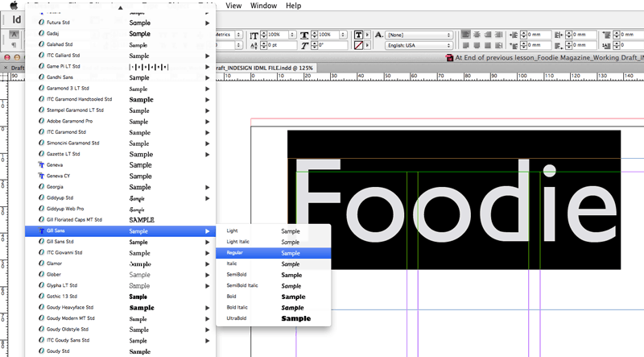This screenshot has width=644, height=357.
Task: Choose SemiBold Italic style in submenu
Action: coord(273,285)
